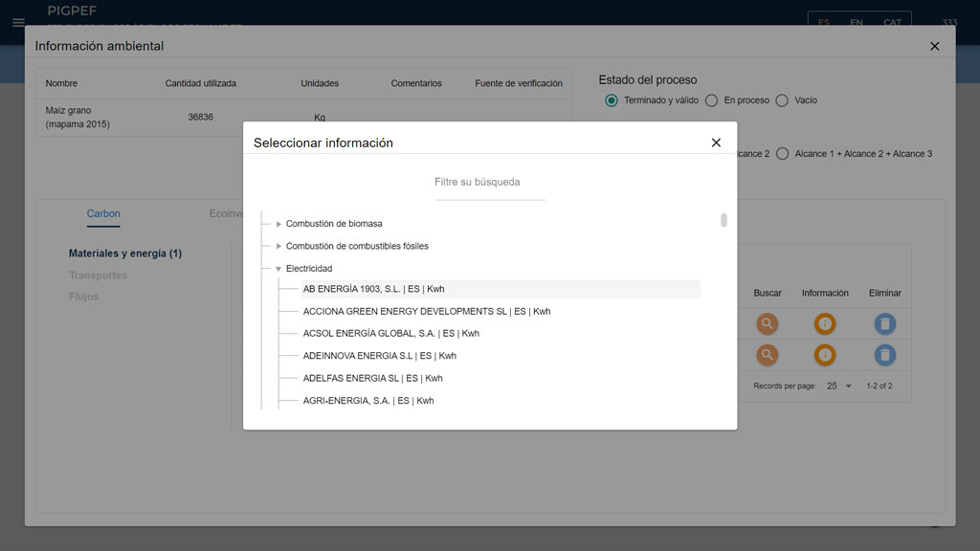Expand 'Combustión de combustibles fósiles' node
The height and width of the screenshot is (551, 980).
[278, 247]
